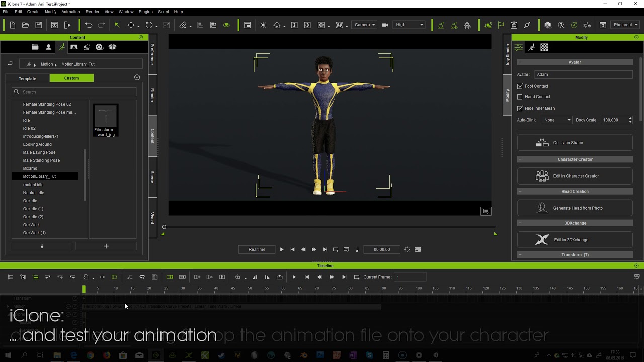Viewport: 644px width, 362px height.
Task: Choose the Rotate tool in the toolbar
Action: (149, 25)
